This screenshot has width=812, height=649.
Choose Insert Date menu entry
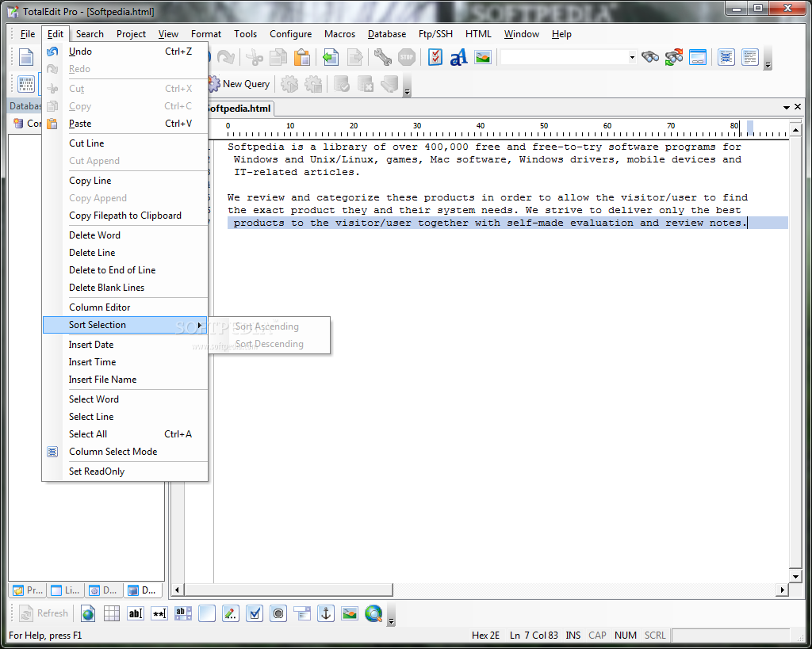[124, 344]
